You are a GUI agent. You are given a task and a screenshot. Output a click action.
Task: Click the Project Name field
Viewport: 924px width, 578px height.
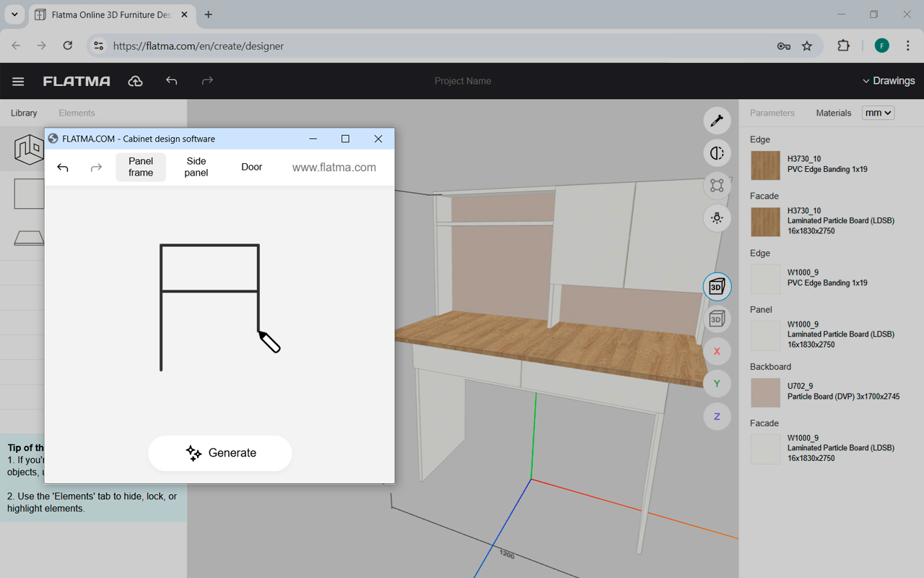[462, 81]
